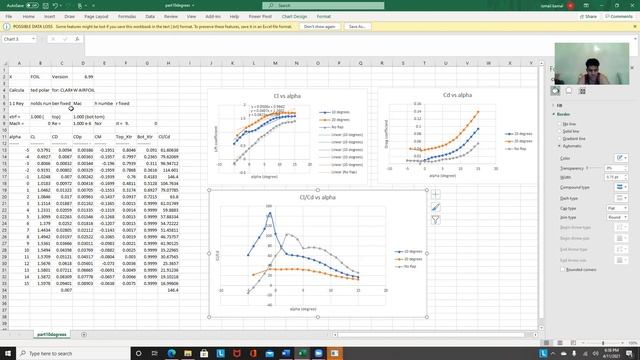Open the File menu

tap(9, 17)
